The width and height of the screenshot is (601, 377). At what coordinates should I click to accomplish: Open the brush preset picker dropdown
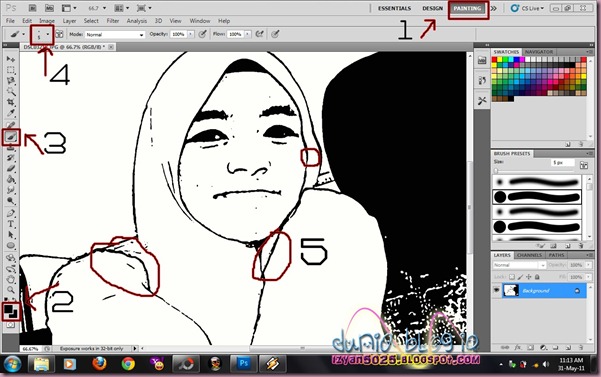pyautogui.click(x=48, y=34)
